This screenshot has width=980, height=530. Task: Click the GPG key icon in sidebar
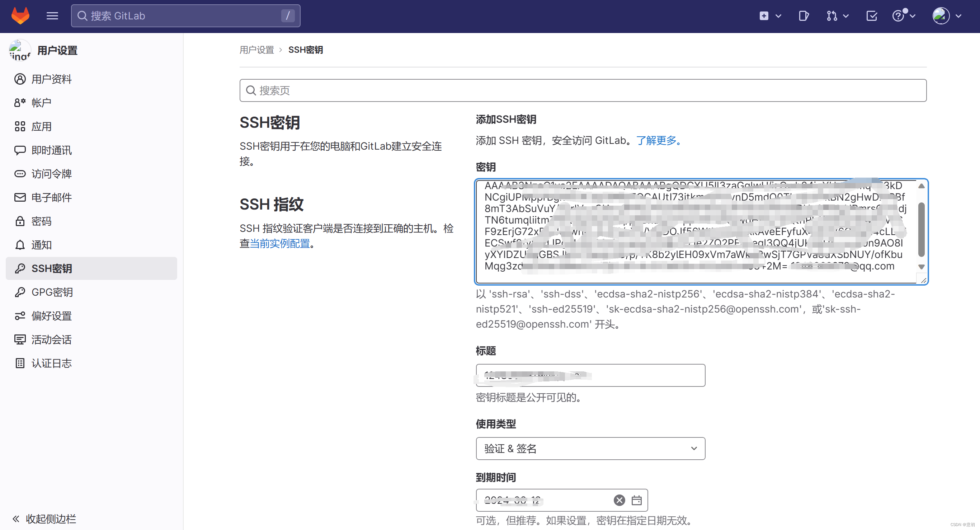(20, 292)
